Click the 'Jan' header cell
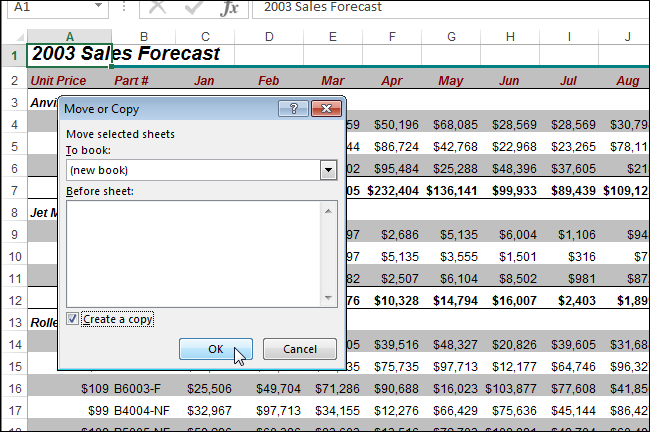Image resolution: width=650 pixels, height=432 pixels. pyautogui.click(x=204, y=80)
